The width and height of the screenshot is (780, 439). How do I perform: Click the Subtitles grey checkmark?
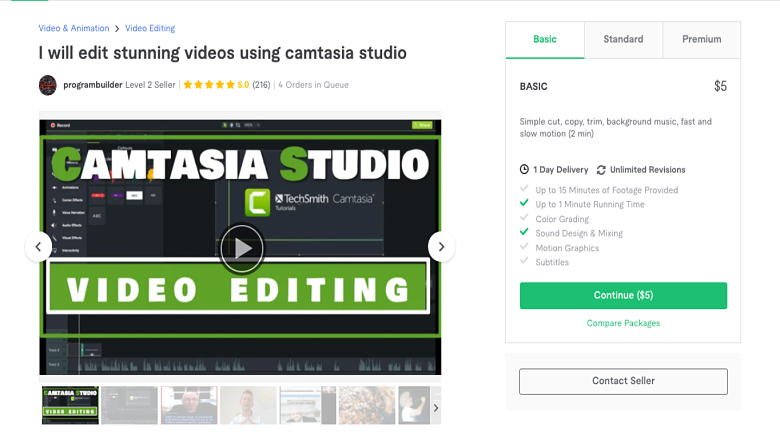coord(524,261)
